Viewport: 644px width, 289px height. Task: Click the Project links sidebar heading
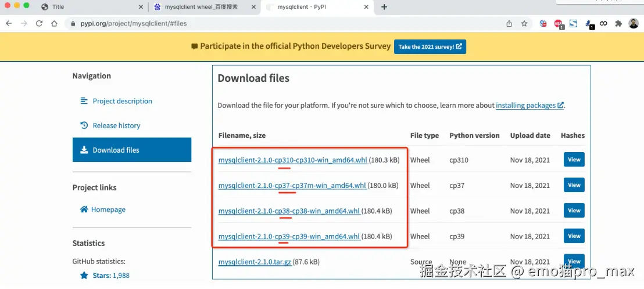point(95,188)
